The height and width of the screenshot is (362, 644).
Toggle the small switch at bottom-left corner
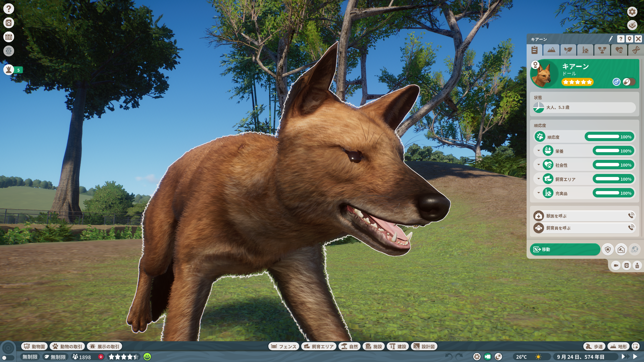(7, 358)
